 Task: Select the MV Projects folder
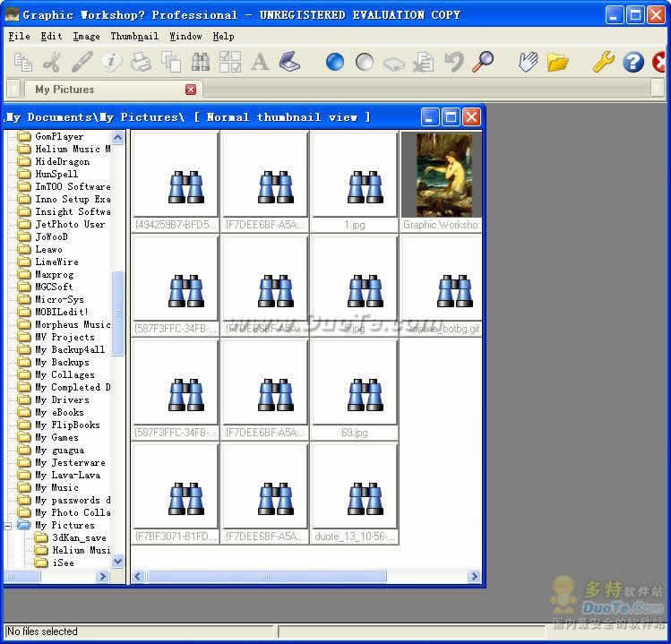pos(65,337)
